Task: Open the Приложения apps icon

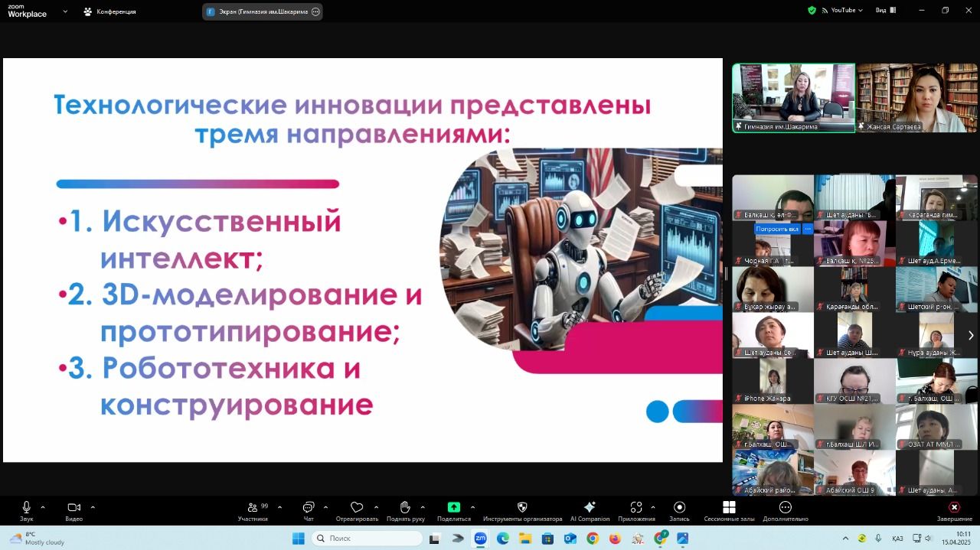Action: coord(635,509)
